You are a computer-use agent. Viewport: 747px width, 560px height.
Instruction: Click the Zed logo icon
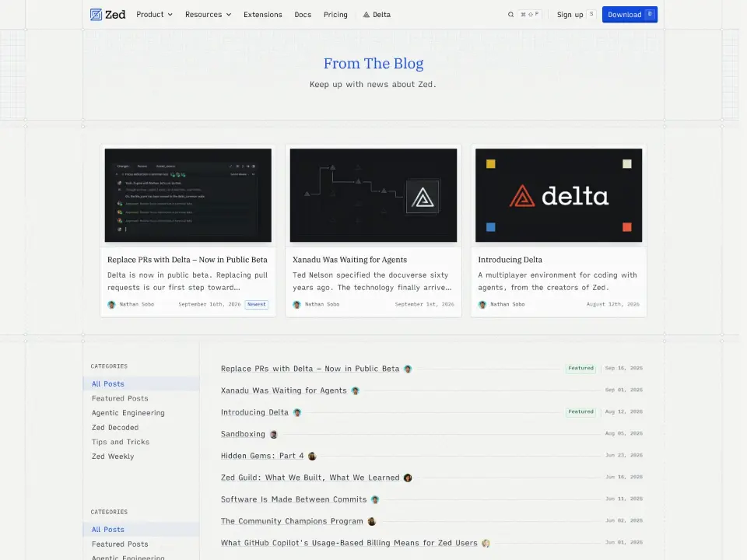click(96, 15)
